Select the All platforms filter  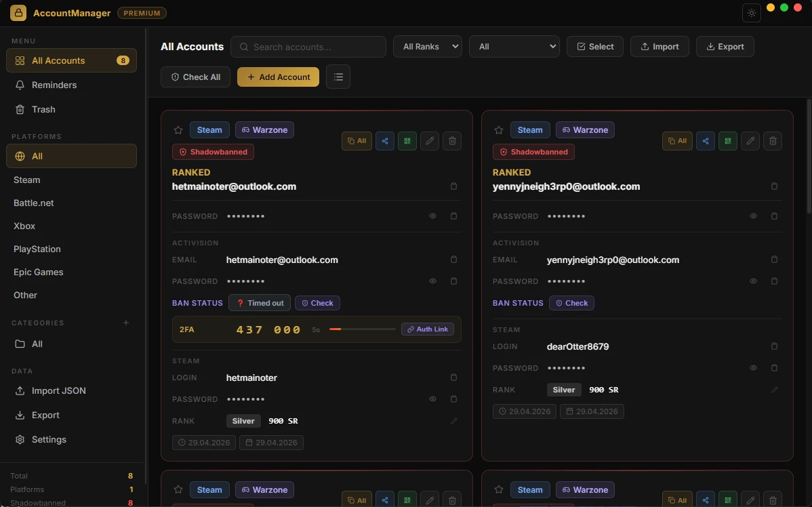click(71, 156)
